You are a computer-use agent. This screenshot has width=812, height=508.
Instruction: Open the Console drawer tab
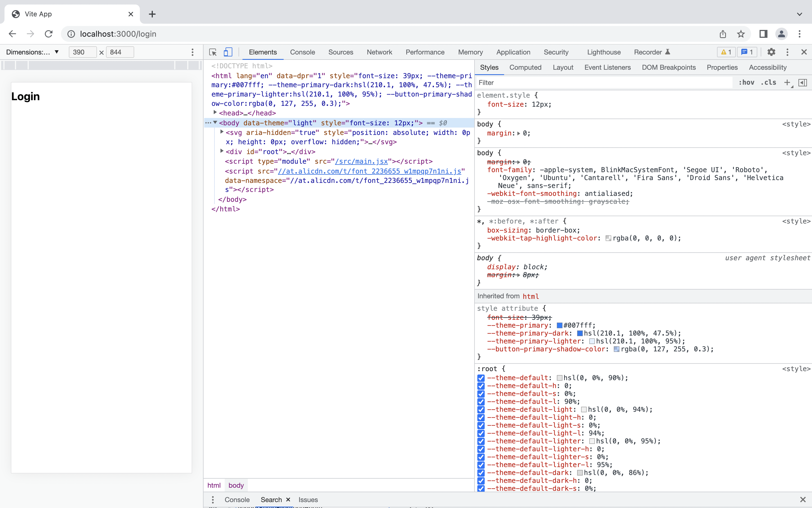(237, 500)
